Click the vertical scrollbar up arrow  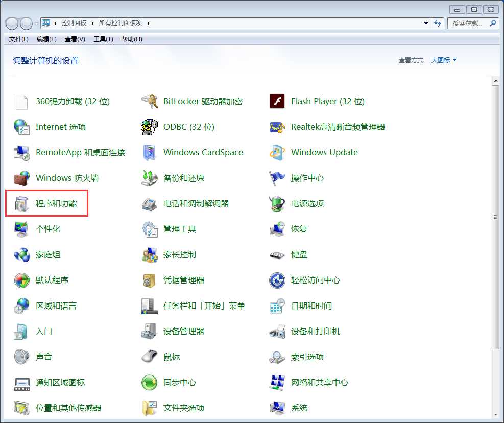496,81
